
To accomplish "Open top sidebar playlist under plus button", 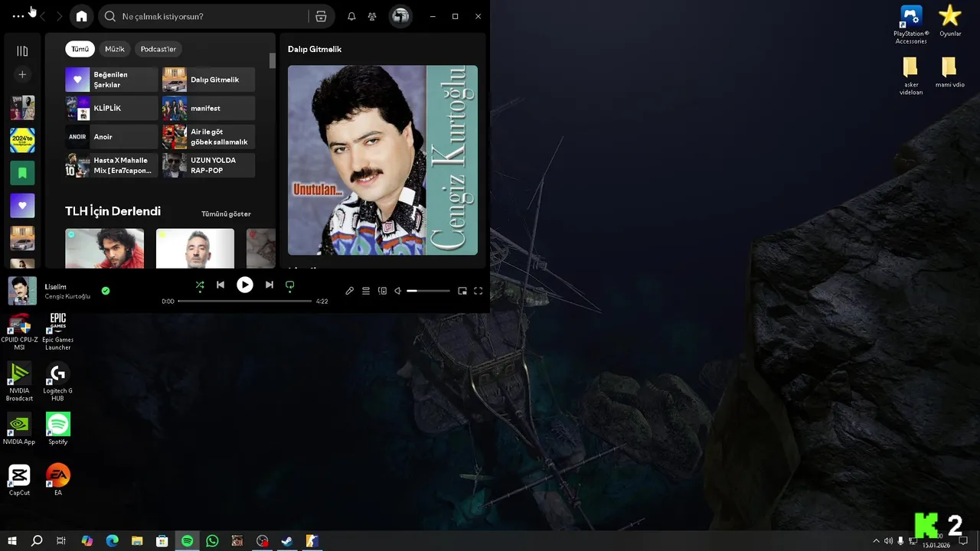I will (x=22, y=108).
